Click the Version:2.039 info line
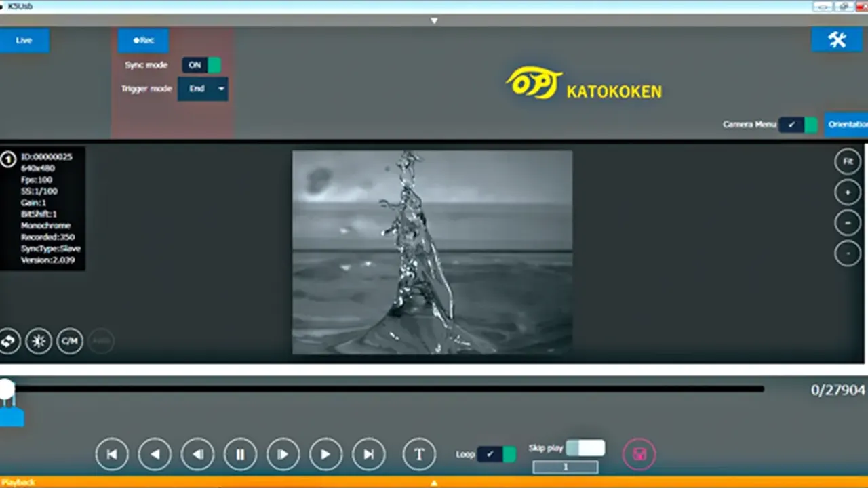 [48, 260]
